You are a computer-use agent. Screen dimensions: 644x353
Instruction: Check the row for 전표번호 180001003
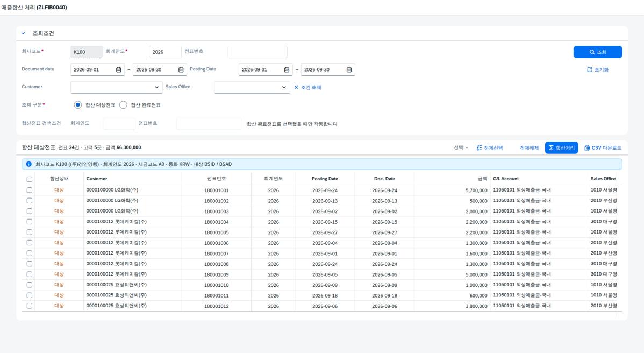pos(29,211)
